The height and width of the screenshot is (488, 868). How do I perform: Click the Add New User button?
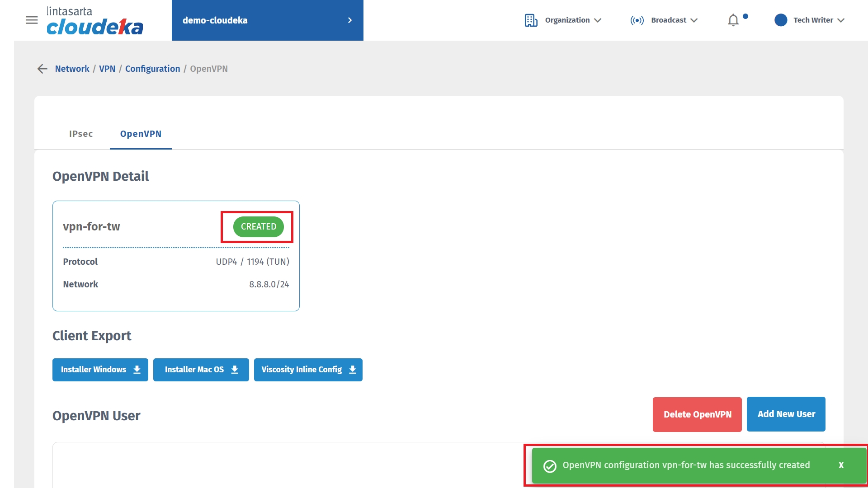(786, 414)
